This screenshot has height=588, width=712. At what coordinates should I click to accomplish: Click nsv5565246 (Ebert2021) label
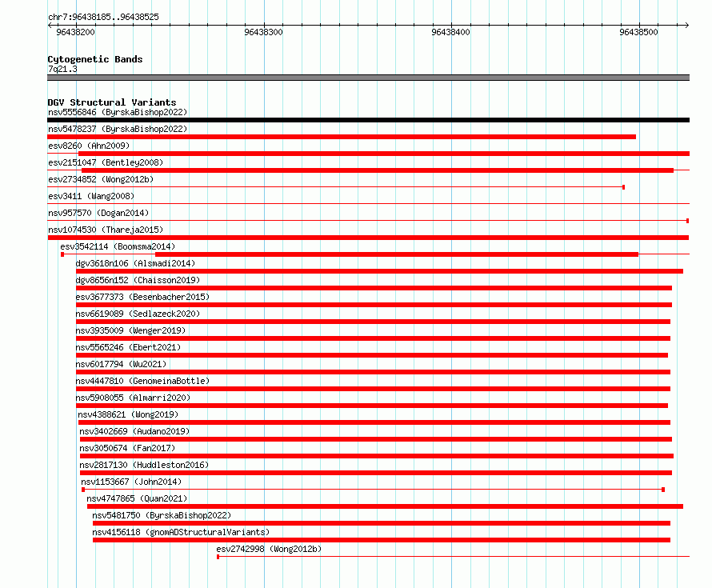point(128,347)
